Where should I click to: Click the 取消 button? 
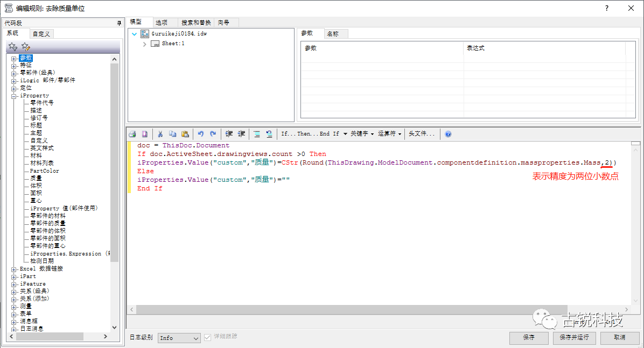tap(620, 337)
